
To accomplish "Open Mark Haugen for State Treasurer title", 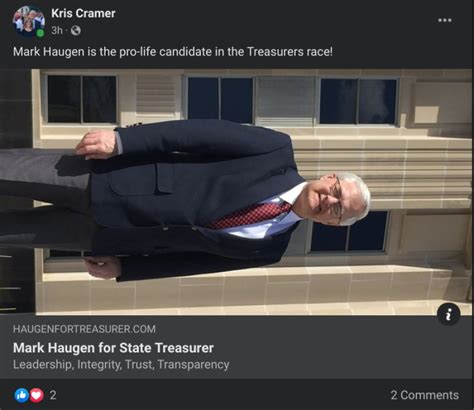I will click(x=113, y=348).
